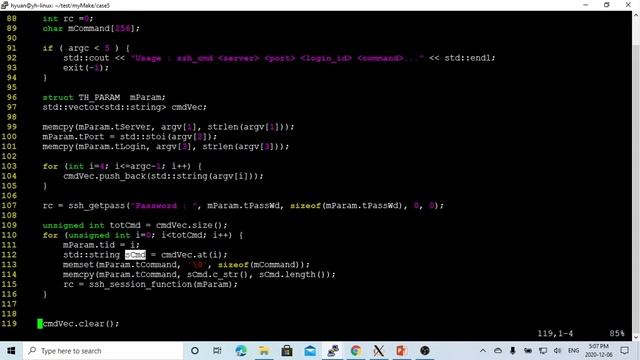Open the Windows Start menu
The width and height of the screenshot is (640, 360).
[x=11, y=351]
